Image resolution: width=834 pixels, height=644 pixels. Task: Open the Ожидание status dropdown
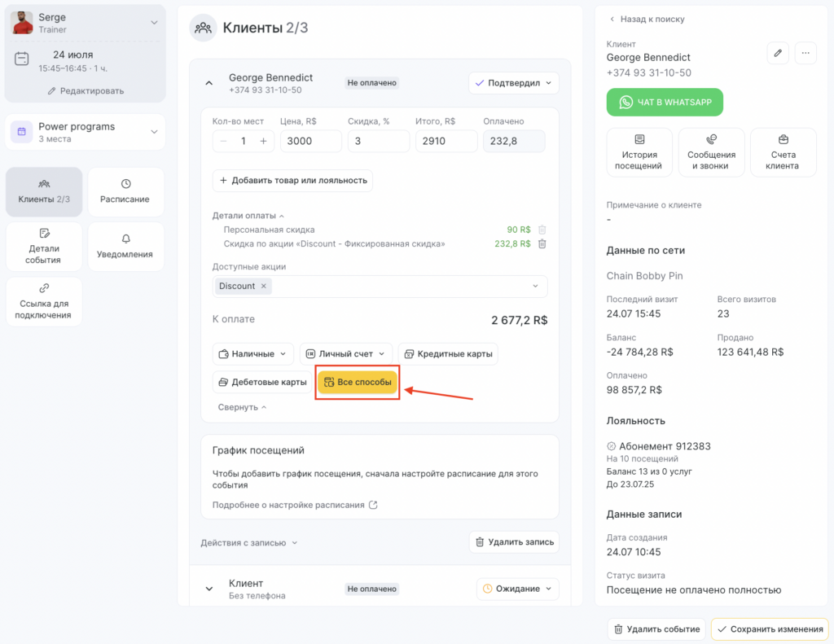(x=517, y=589)
